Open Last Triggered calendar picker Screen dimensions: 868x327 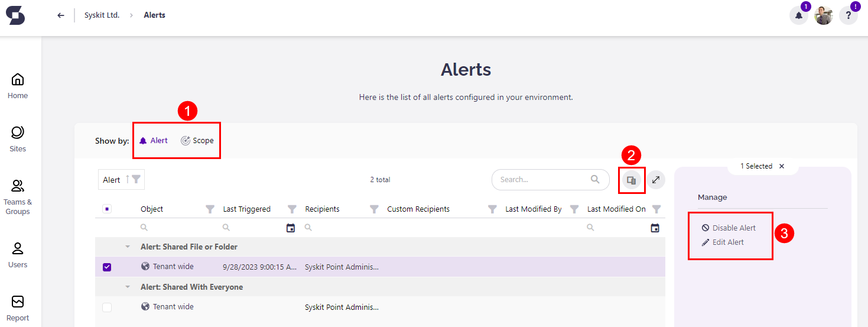[x=291, y=228]
